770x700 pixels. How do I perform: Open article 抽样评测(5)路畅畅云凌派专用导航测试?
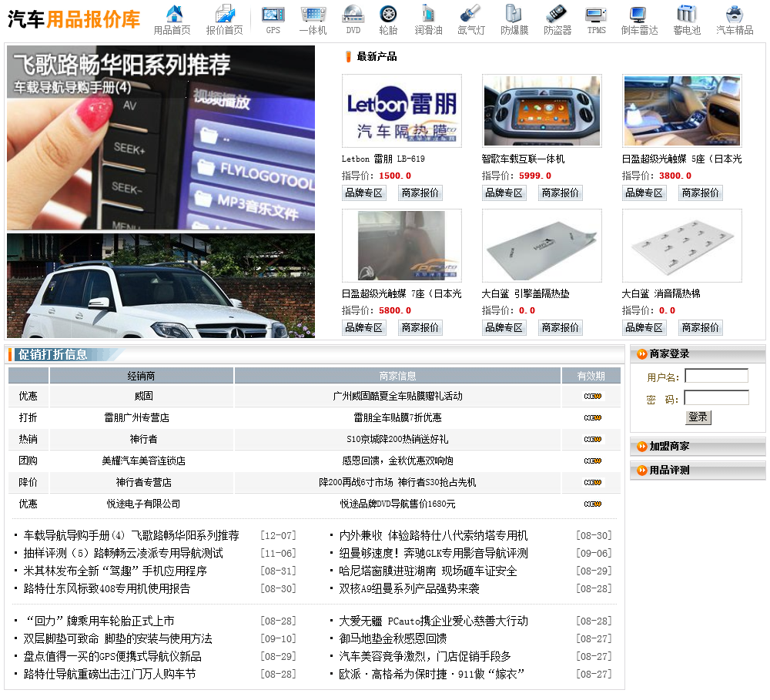[x=123, y=553]
